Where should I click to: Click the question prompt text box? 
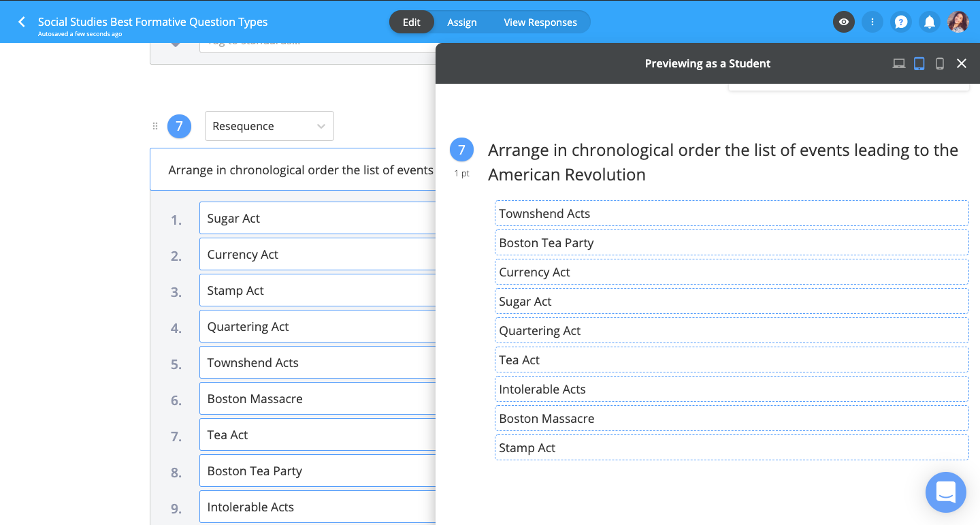tap(299, 170)
